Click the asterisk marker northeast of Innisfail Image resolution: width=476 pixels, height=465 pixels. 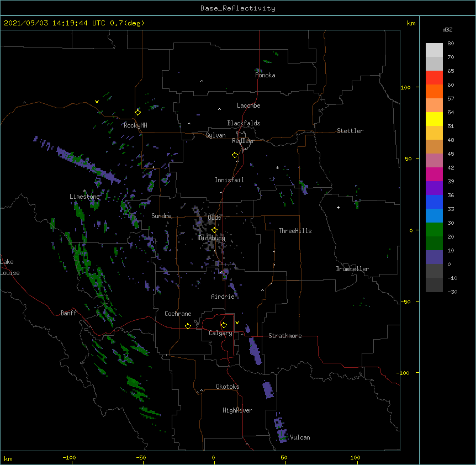(x=277, y=167)
